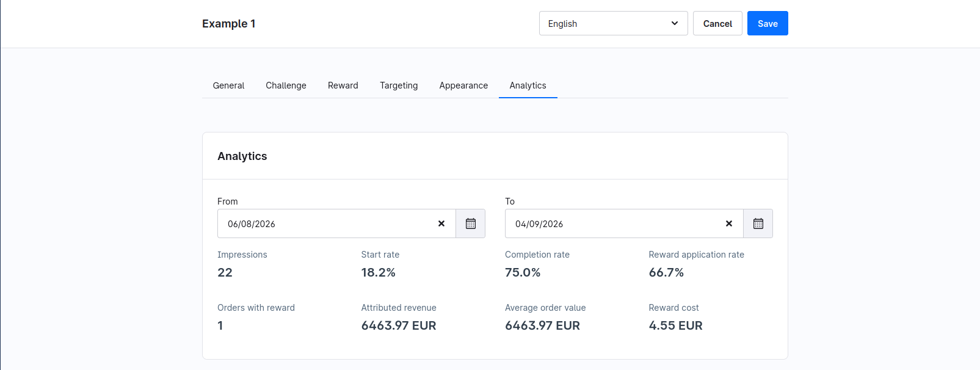Open the Reward tab

343,85
